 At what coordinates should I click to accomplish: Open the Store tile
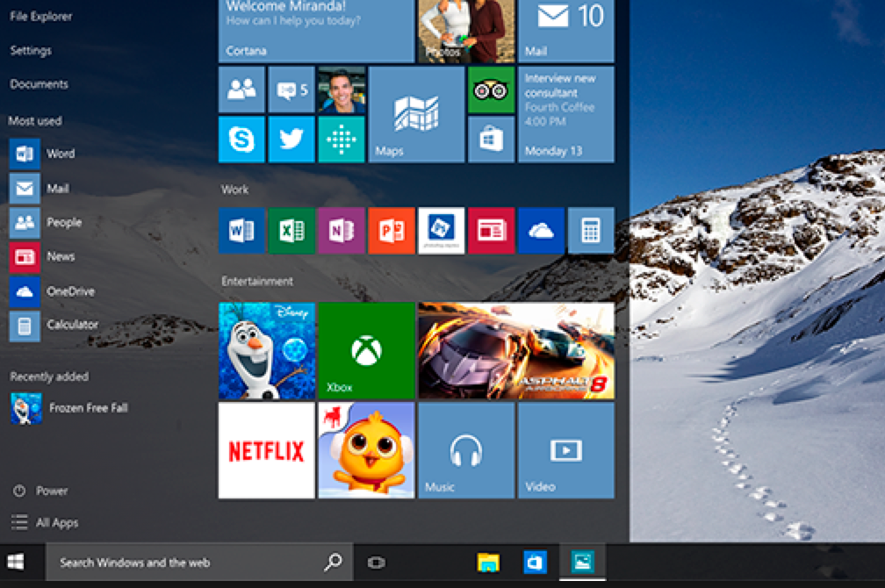pos(491,140)
